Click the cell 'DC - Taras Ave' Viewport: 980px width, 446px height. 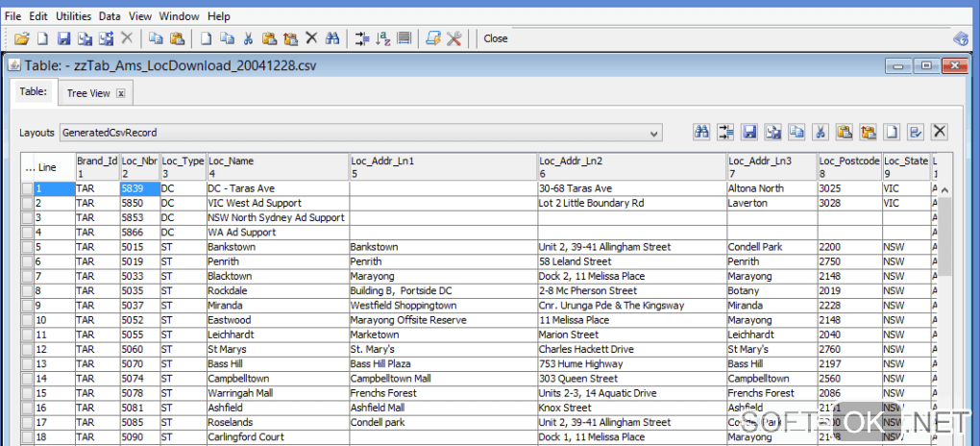(278, 188)
